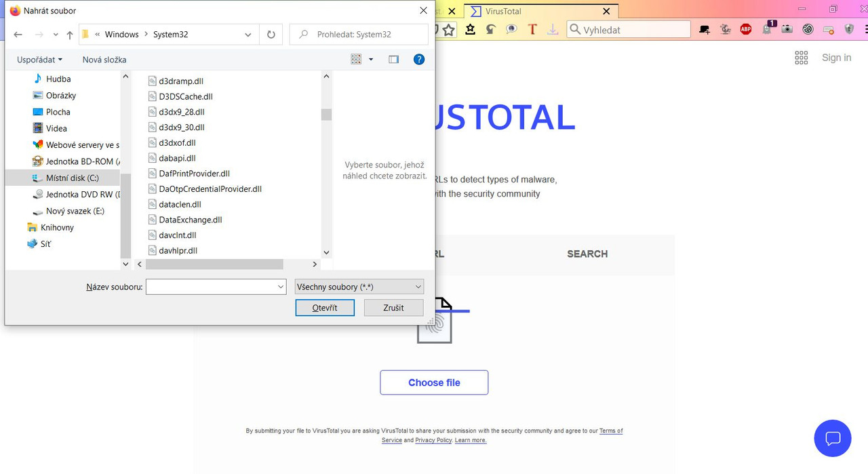This screenshot has height=474, width=868.
Task: Click the file list horizontal scrollbar
Action: 214,264
